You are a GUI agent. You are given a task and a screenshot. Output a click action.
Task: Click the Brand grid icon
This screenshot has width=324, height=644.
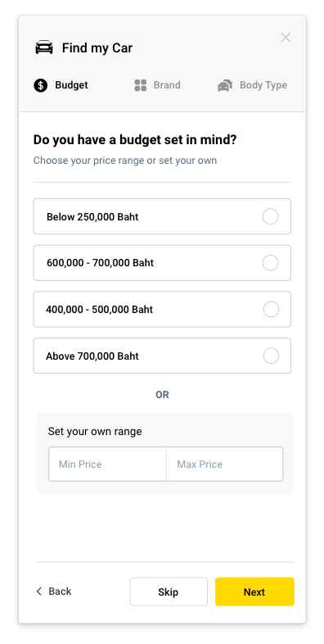coord(140,85)
